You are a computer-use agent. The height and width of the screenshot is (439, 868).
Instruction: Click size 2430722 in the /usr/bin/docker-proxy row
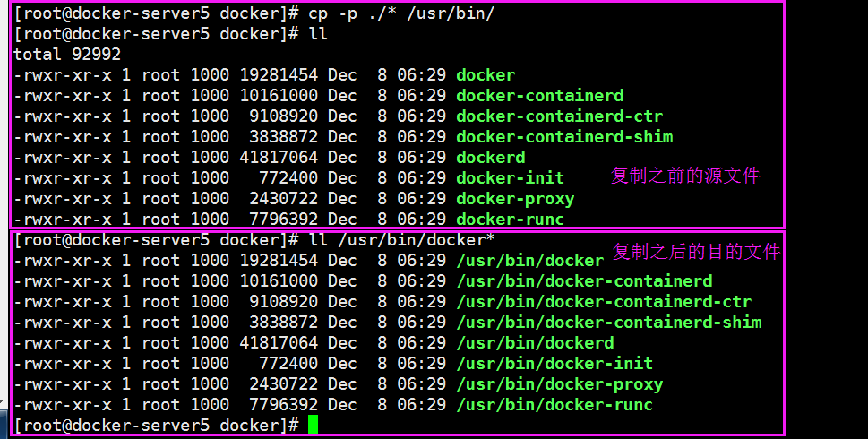tap(283, 384)
